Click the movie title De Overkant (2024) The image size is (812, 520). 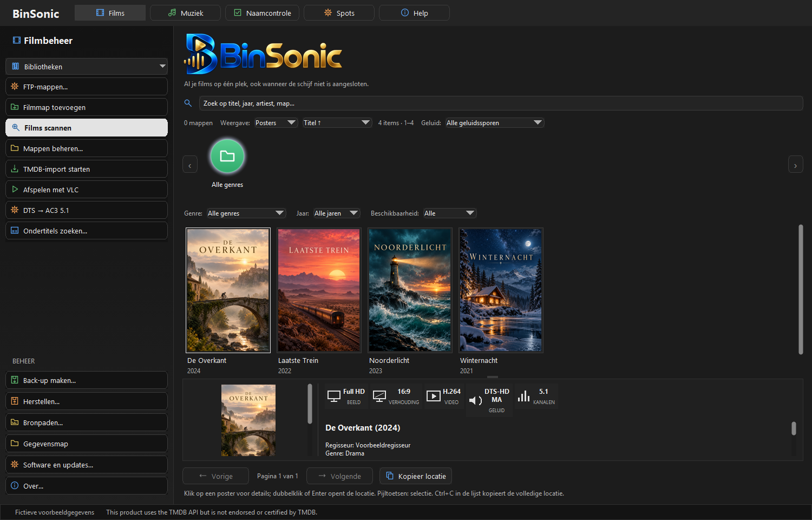(363, 428)
